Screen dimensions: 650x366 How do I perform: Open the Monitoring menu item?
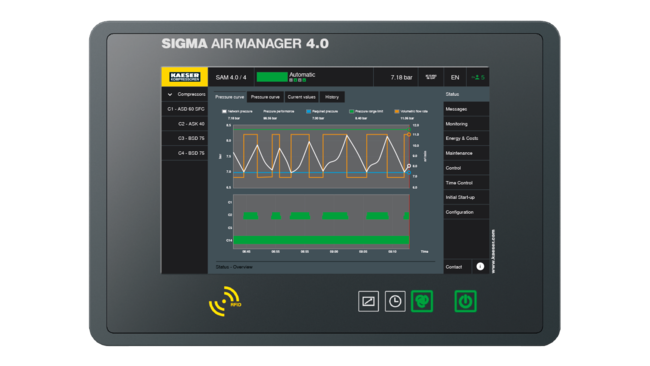[x=466, y=124]
